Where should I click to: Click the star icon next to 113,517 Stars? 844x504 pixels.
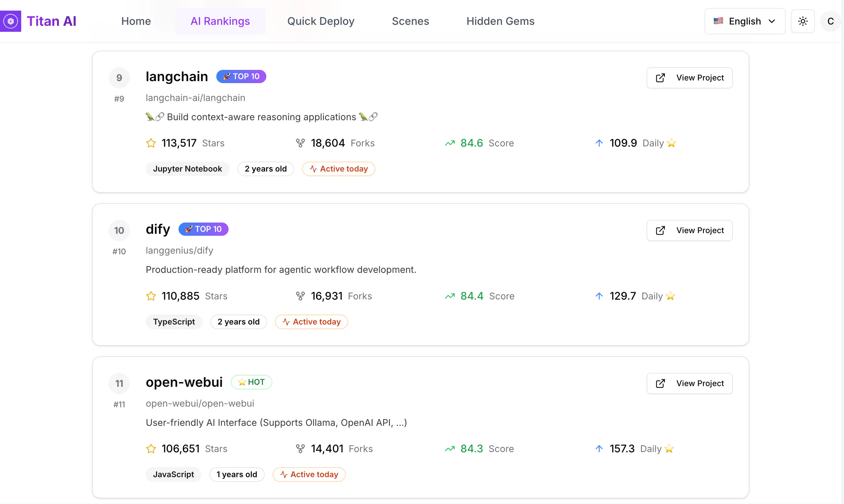tap(151, 143)
